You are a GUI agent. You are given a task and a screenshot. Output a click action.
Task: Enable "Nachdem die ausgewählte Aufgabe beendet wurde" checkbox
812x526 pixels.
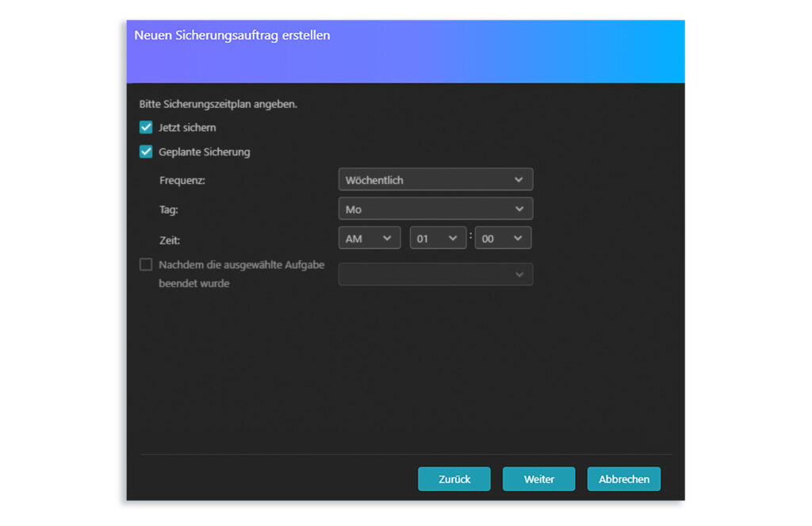click(x=146, y=265)
